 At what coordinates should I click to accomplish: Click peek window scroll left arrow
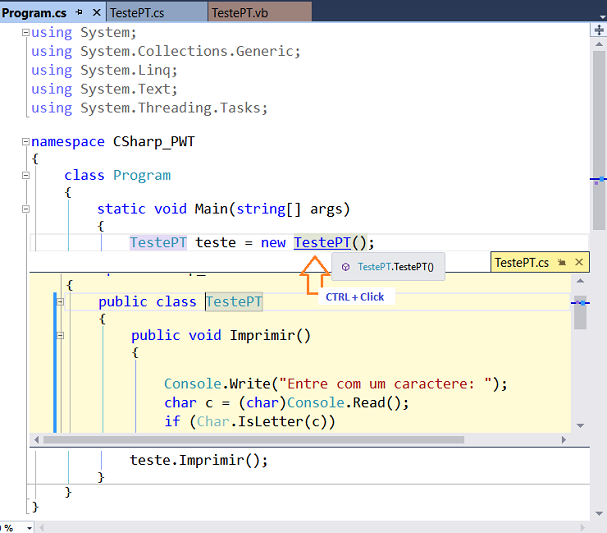[36, 440]
